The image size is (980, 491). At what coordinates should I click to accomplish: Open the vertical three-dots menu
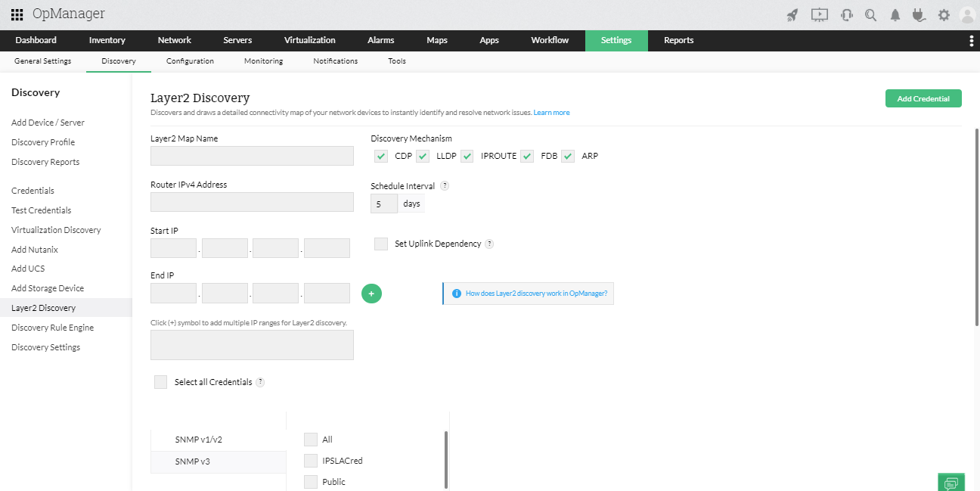[971, 41]
